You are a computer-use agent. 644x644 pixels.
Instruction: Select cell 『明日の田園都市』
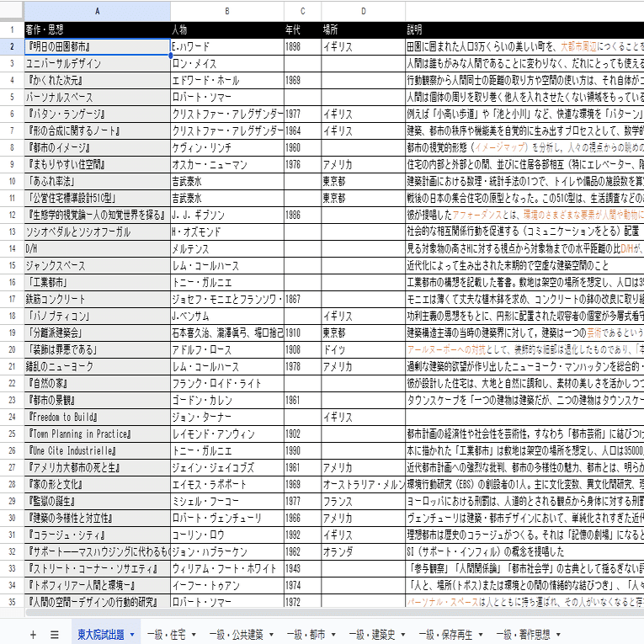[x=98, y=47]
